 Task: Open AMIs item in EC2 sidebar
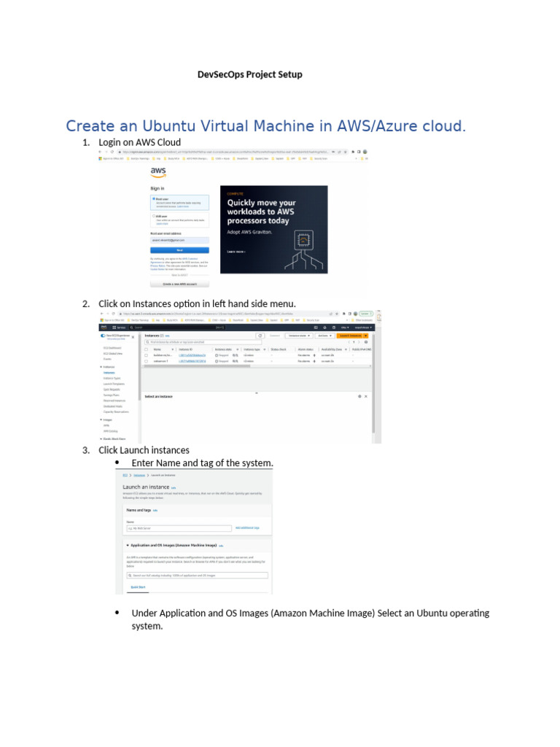[x=106, y=425]
